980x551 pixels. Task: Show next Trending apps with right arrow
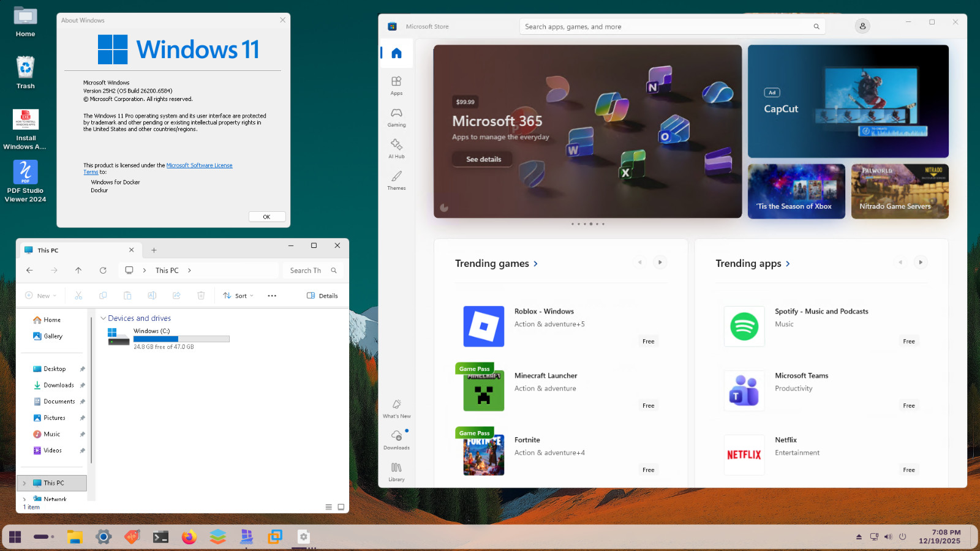(x=921, y=262)
